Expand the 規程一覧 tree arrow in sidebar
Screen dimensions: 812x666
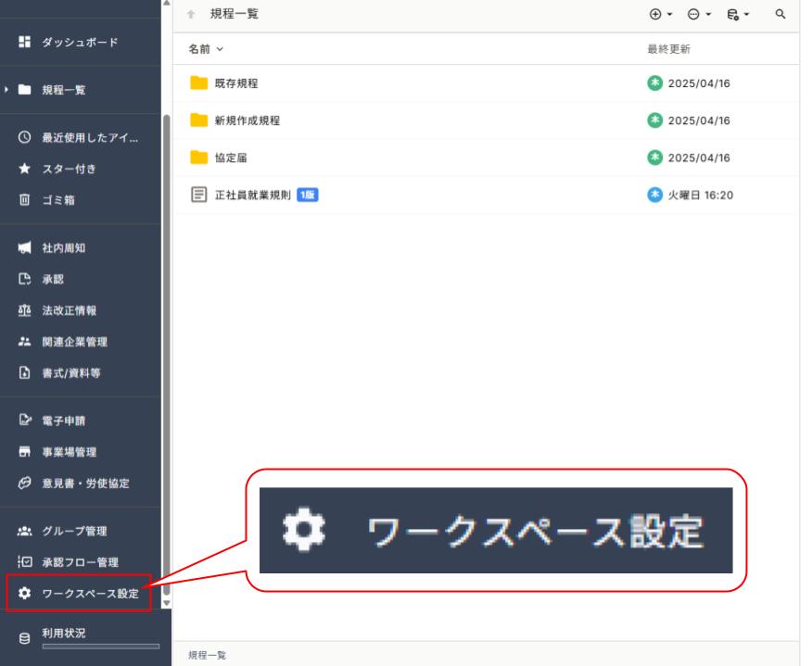(x=6, y=90)
